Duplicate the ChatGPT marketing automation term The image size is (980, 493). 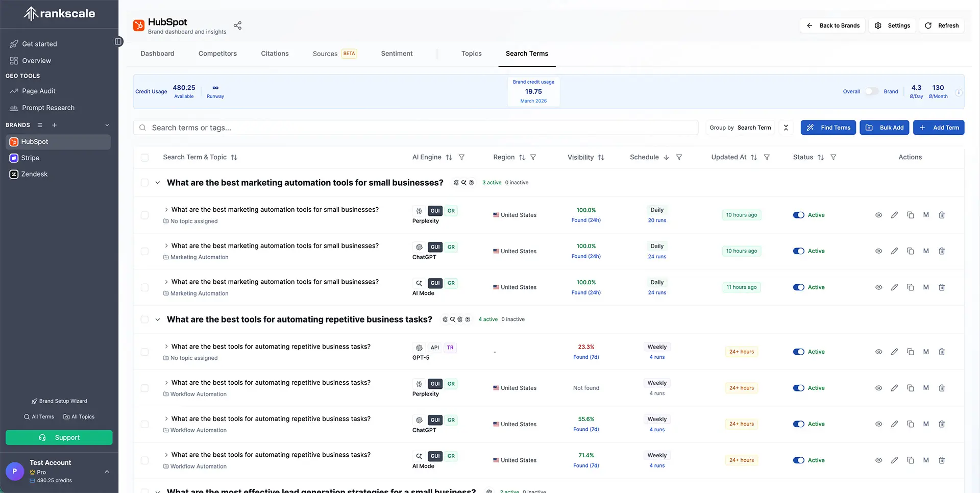coord(910,251)
